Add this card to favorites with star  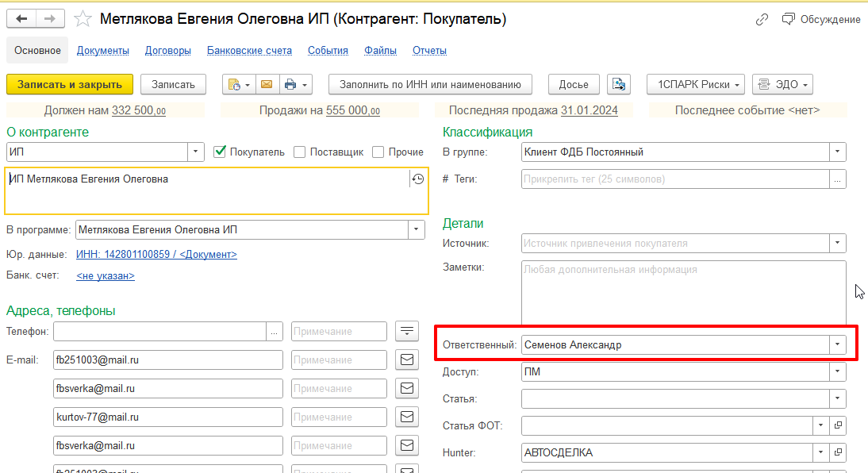point(83,19)
